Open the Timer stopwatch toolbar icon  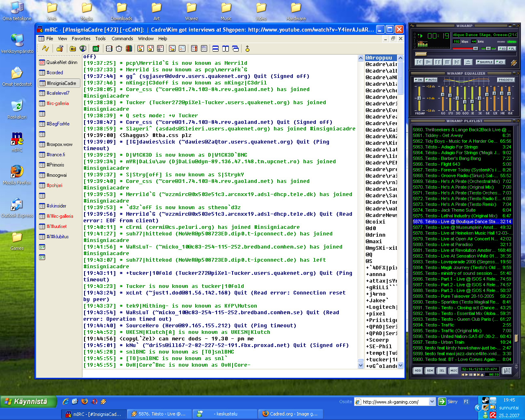click(119, 48)
